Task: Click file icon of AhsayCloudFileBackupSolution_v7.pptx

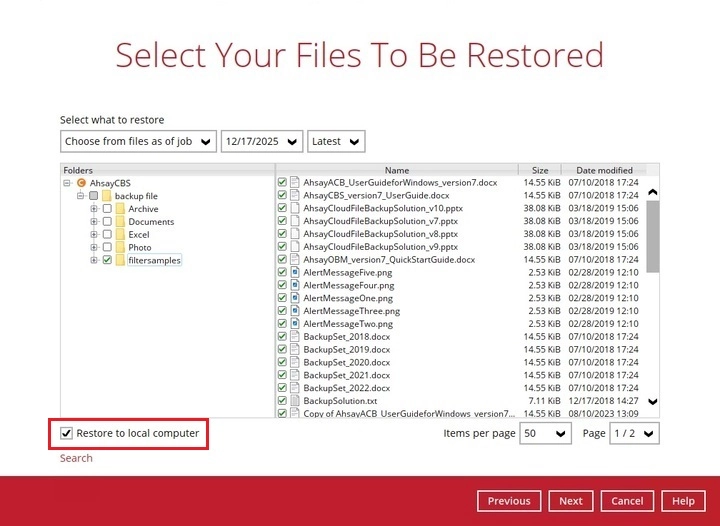Action: click(x=295, y=221)
